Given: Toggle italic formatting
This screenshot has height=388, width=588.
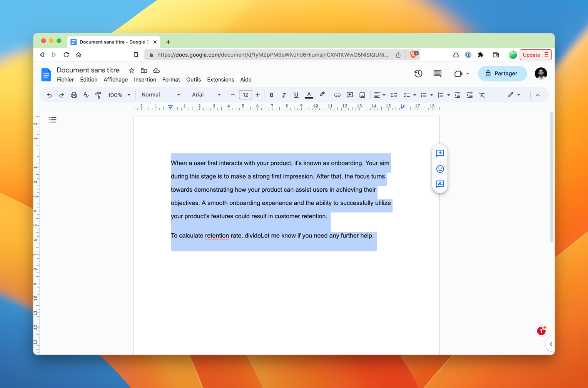Looking at the screenshot, I should (284, 95).
